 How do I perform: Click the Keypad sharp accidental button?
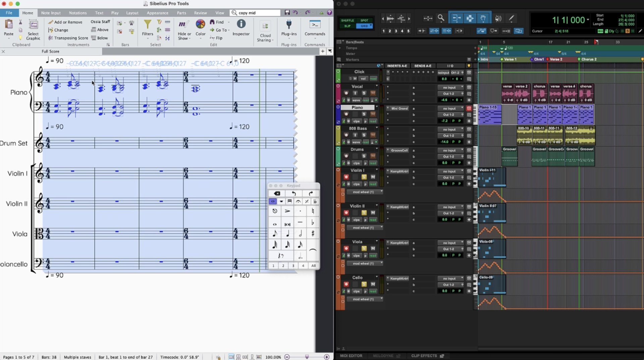click(x=313, y=234)
